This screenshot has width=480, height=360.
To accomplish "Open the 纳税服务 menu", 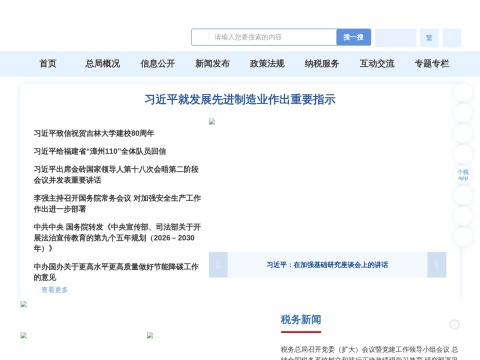I will (322, 63).
